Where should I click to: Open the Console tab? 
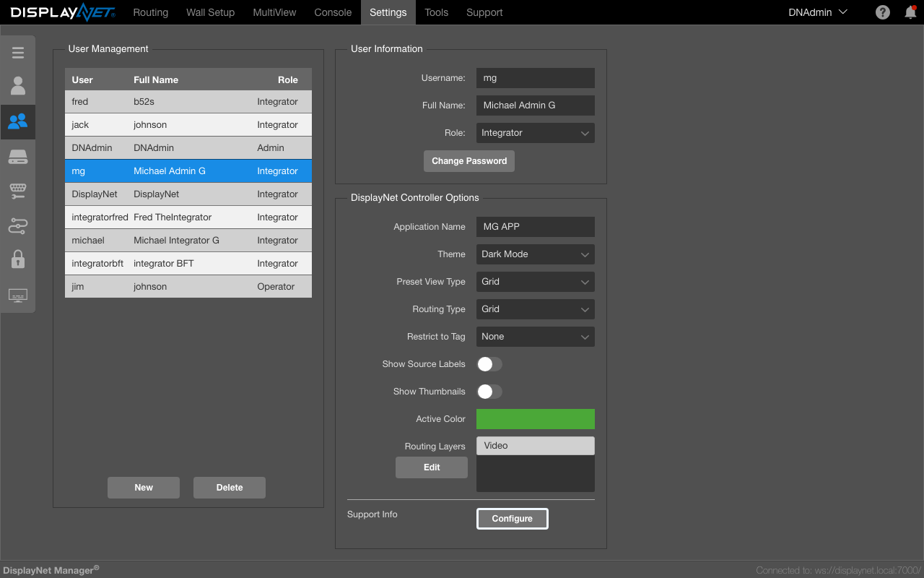(334, 12)
